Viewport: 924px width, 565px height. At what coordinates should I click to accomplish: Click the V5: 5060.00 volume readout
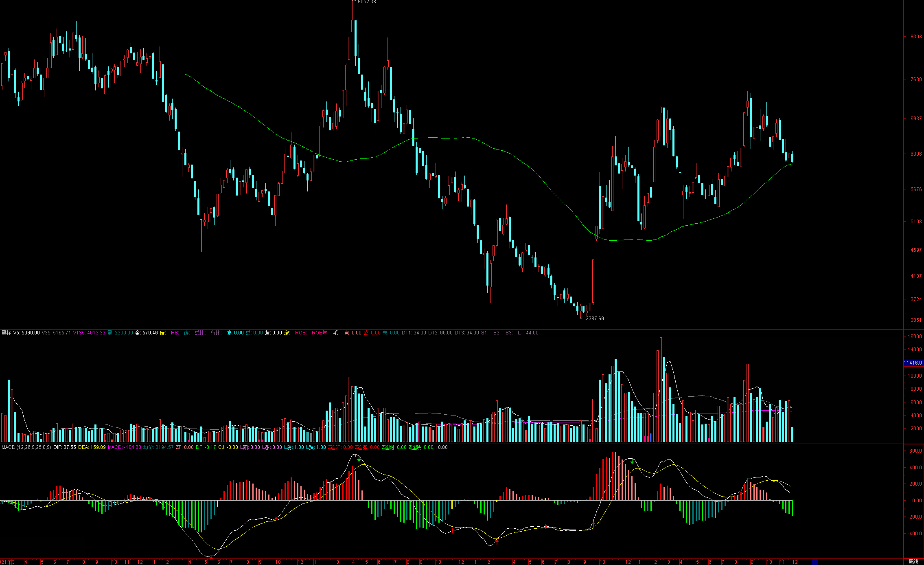[26, 333]
